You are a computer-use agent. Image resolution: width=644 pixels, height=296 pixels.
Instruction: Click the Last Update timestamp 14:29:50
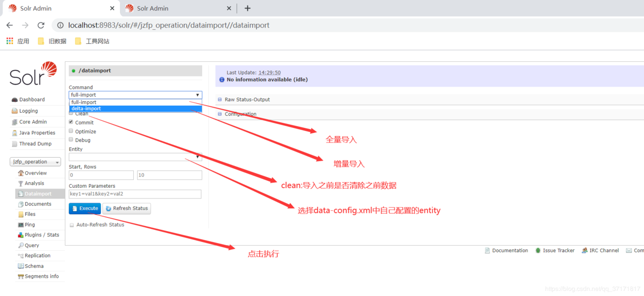point(270,72)
